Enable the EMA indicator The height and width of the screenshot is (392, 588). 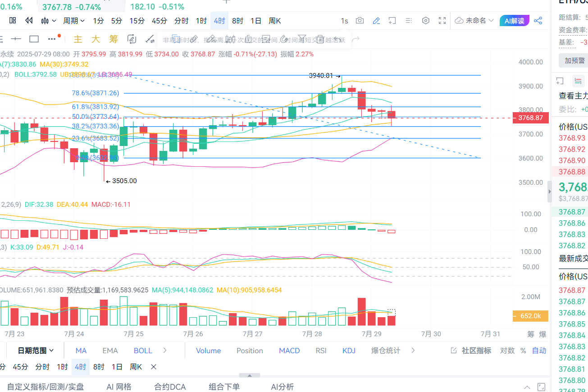tap(110, 351)
